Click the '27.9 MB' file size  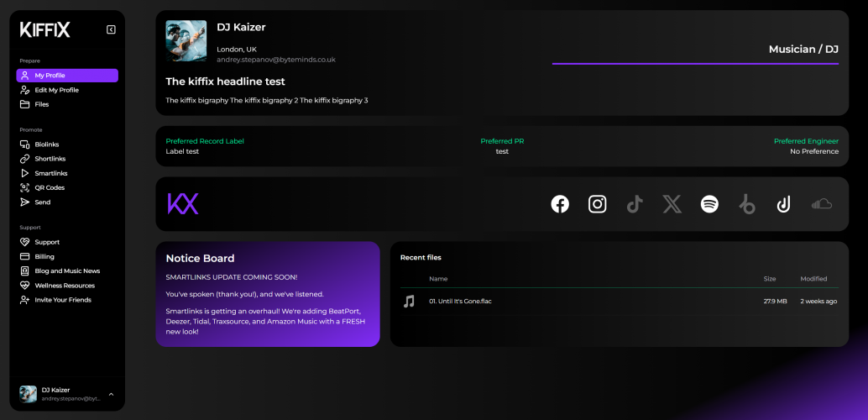tap(775, 302)
